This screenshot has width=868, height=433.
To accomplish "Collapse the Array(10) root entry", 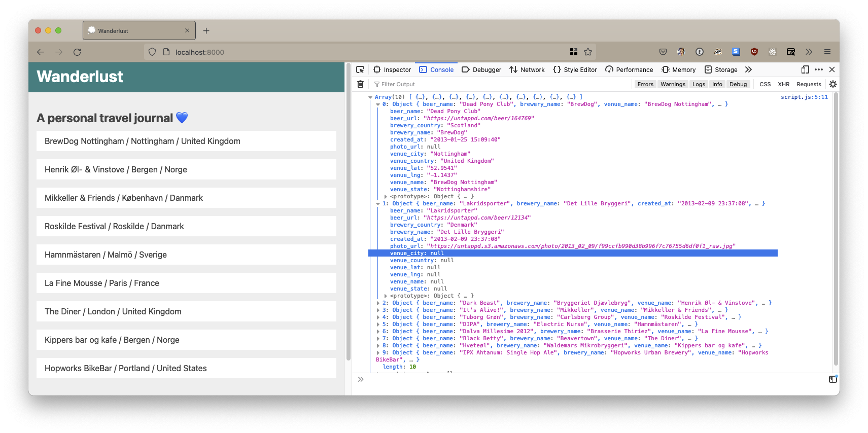I will 370,97.
